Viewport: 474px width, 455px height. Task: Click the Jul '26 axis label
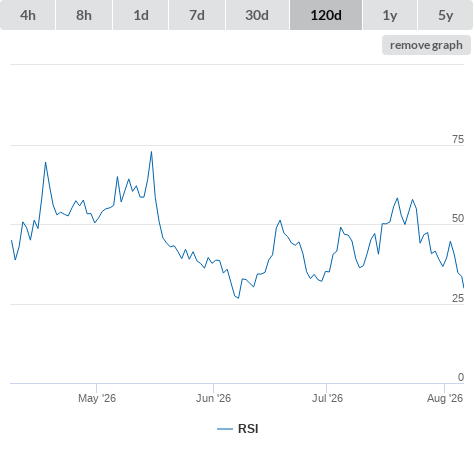[327, 398]
